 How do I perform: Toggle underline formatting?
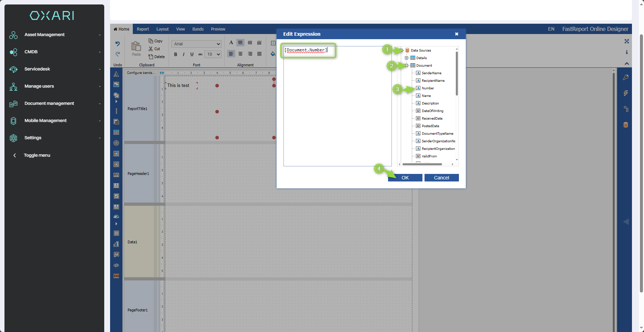(x=192, y=54)
